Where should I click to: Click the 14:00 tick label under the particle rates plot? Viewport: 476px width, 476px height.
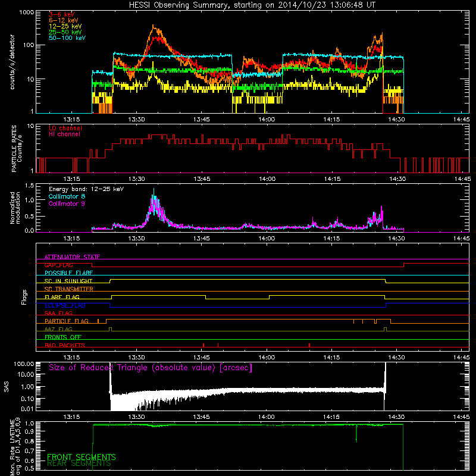tap(267, 179)
